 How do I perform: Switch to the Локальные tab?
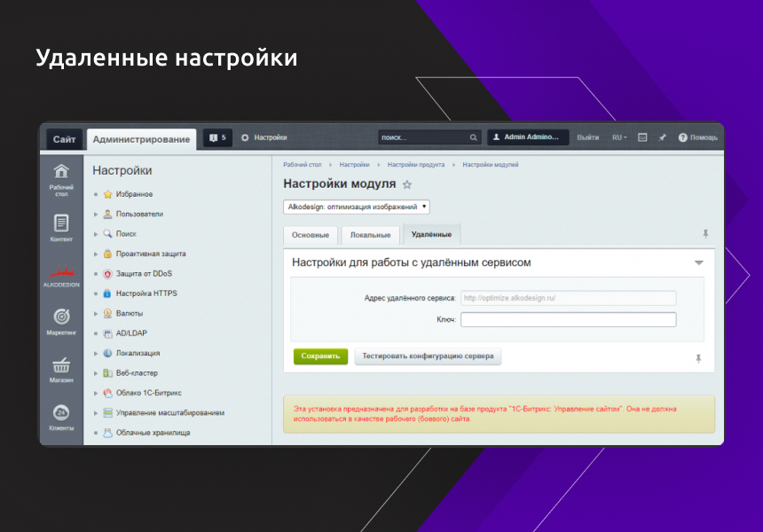[369, 234]
